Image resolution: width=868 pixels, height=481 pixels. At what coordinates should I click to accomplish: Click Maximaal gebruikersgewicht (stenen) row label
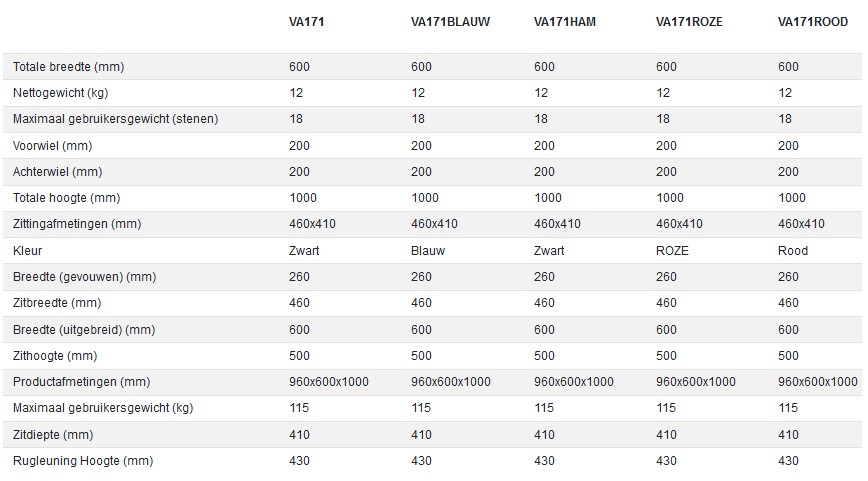pyautogui.click(x=115, y=119)
